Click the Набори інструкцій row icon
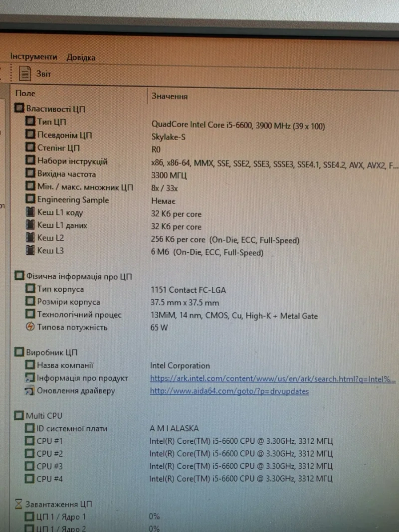The image size is (399, 532). click(30, 160)
